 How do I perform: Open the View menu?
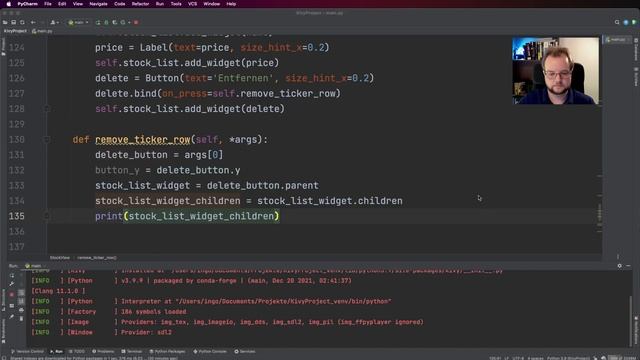click(x=78, y=4)
